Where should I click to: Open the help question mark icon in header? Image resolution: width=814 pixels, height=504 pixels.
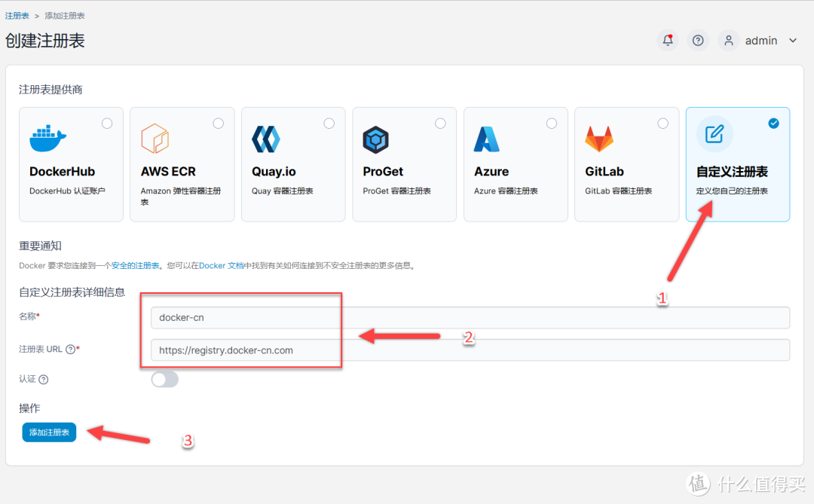coord(698,41)
